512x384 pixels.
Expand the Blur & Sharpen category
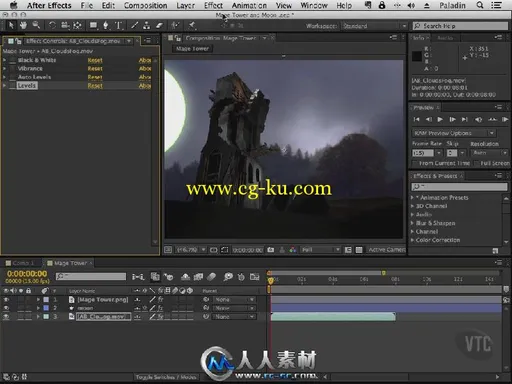[x=413, y=223]
